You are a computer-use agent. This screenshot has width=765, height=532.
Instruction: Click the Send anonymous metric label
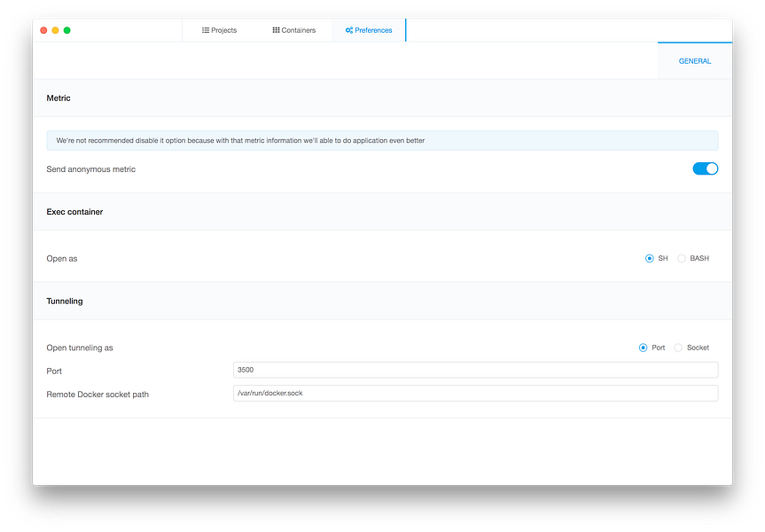click(x=90, y=169)
